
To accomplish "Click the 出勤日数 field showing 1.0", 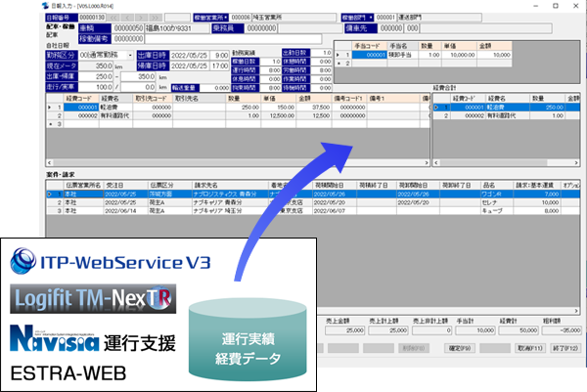I will (321, 53).
